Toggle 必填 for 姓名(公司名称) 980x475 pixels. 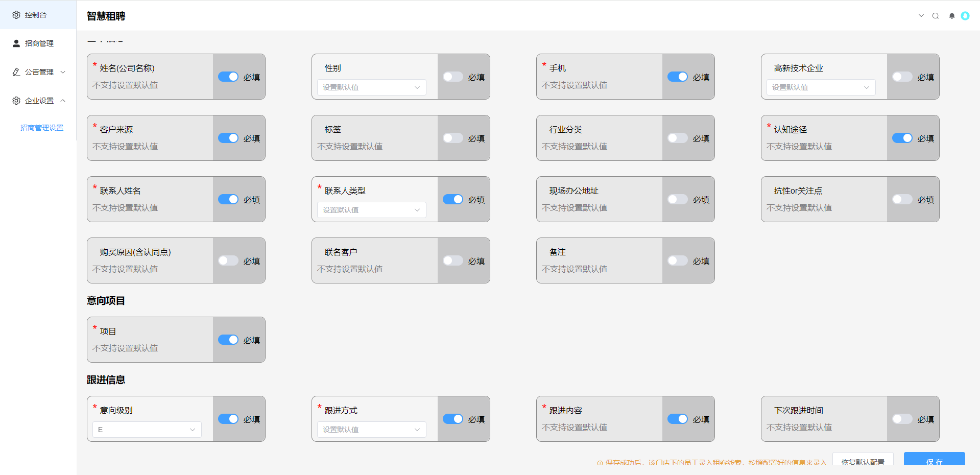click(x=228, y=77)
